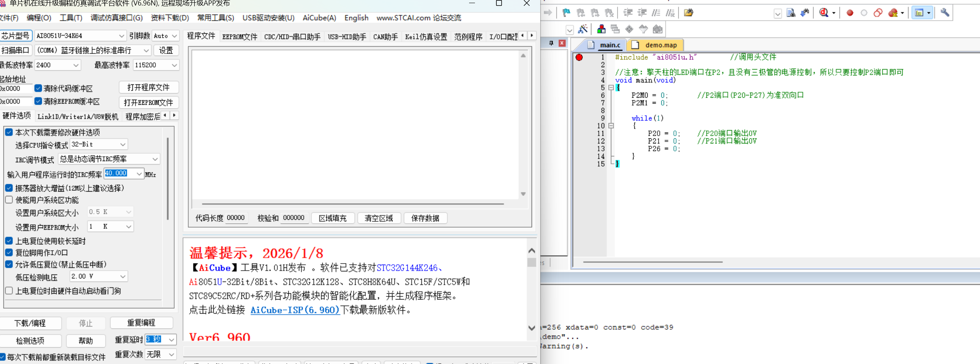Click the IRC frequency 40.000 input field
The image size is (980, 364).
click(118, 174)
